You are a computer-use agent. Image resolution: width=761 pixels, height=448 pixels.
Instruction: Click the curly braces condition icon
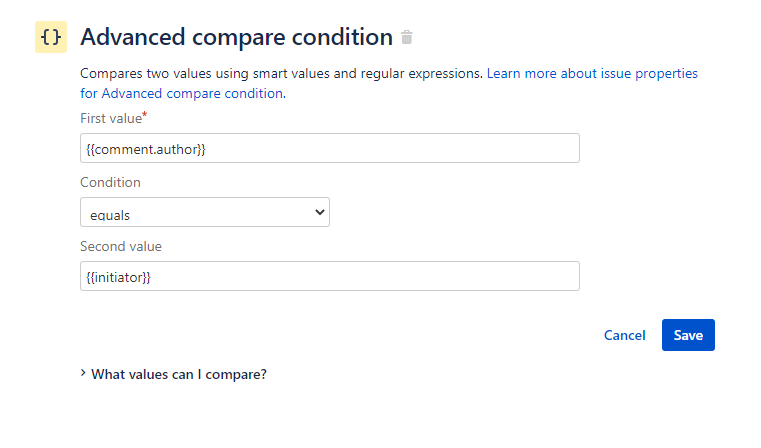(51, 37)
